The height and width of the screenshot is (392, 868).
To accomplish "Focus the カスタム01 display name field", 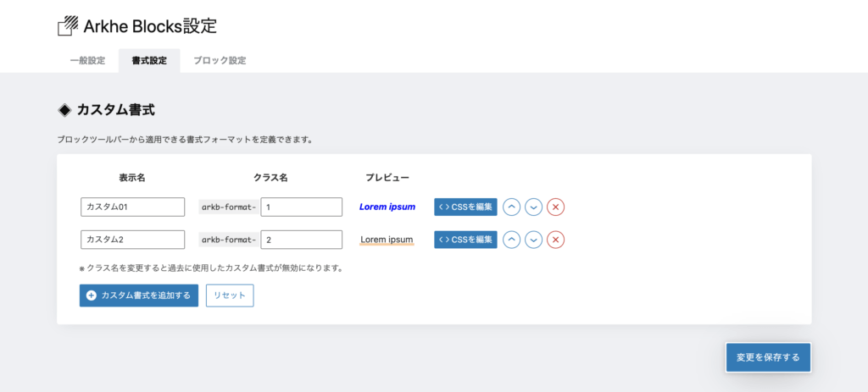I will click(x=132, y=207).
